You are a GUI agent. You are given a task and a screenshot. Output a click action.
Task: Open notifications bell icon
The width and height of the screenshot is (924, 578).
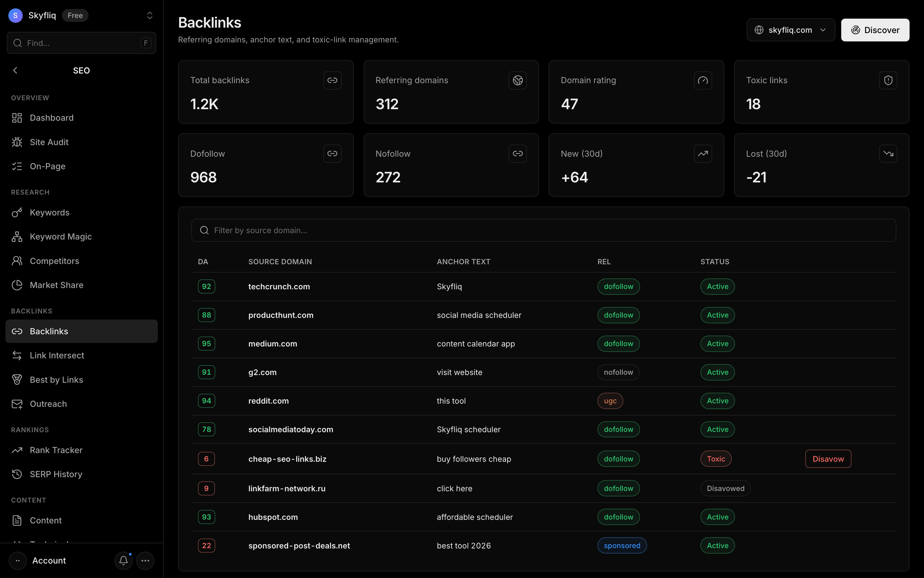pos(123,561)
